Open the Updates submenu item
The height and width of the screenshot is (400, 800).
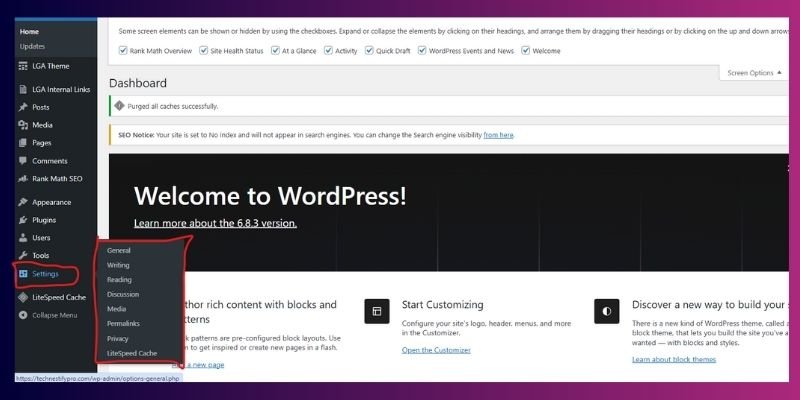pos(33,46)
